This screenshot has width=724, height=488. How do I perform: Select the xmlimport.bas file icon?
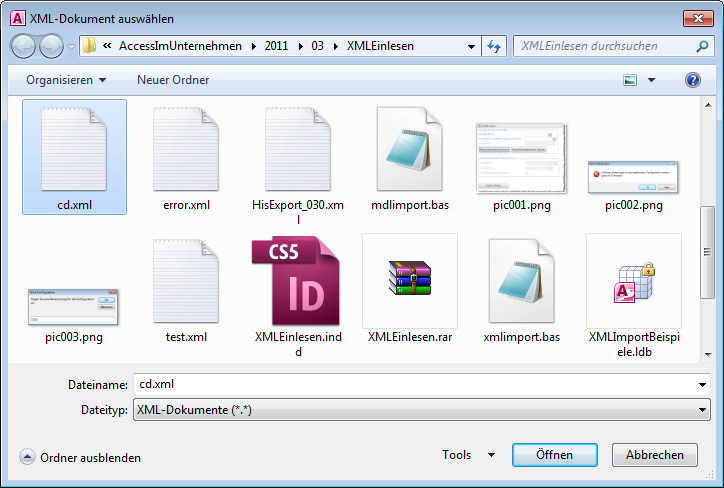click(x=521, y=281)
